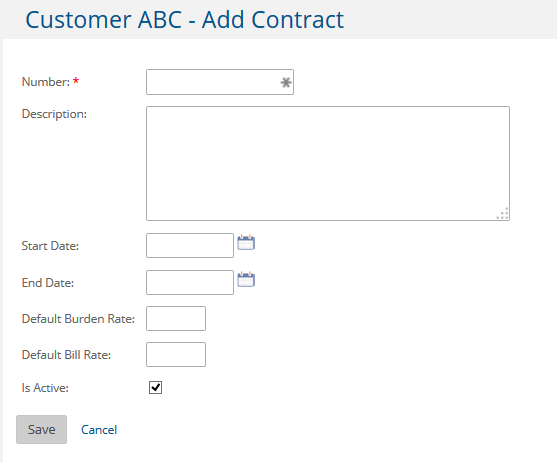Select the Start Date text box
The image size is (557, 463).
coord(190,246)
